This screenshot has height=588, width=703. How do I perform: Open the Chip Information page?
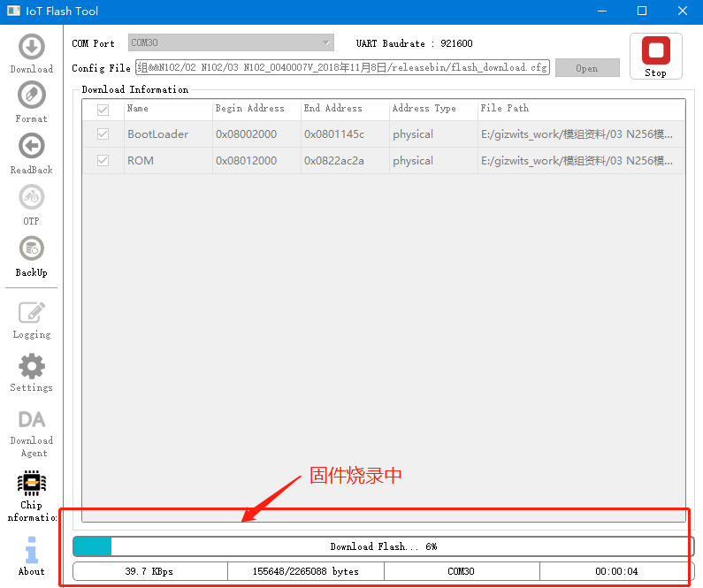[31, 493]
